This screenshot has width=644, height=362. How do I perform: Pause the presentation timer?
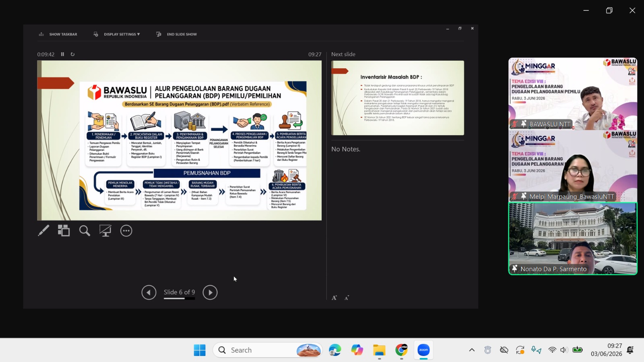(62, 54)
